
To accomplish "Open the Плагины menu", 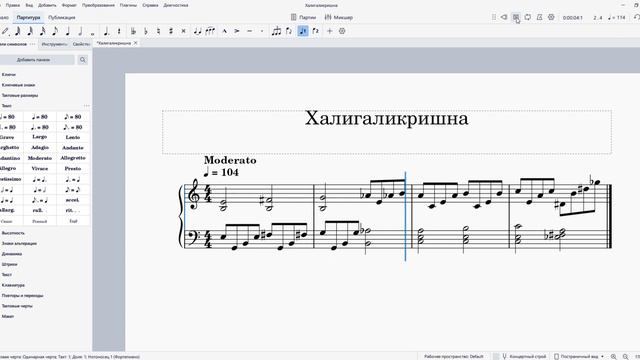I will (x=128, y=5).
